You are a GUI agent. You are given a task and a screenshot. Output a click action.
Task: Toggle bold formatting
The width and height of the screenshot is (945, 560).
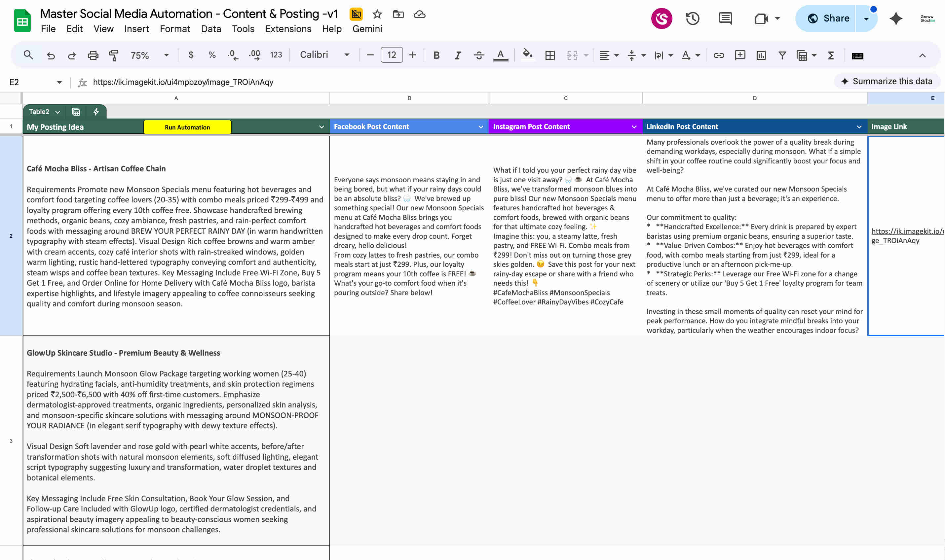[x=436, y=55]
